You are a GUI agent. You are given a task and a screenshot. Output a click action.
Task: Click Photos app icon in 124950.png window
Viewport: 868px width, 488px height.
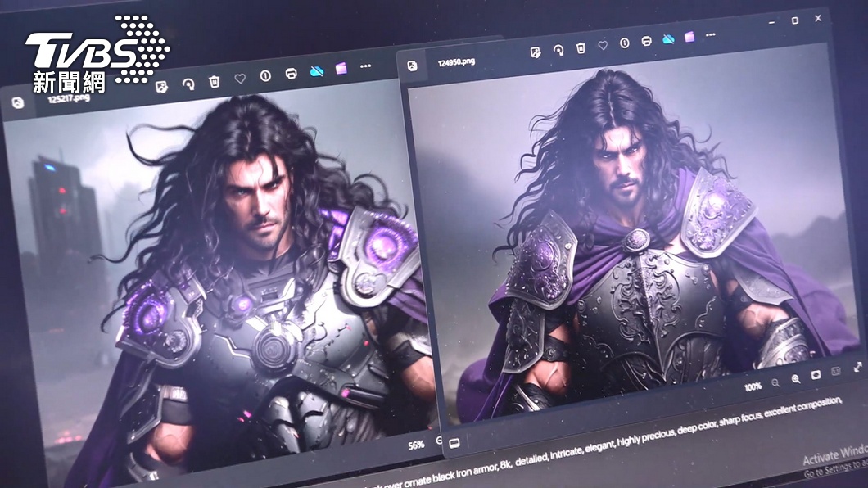413,66
